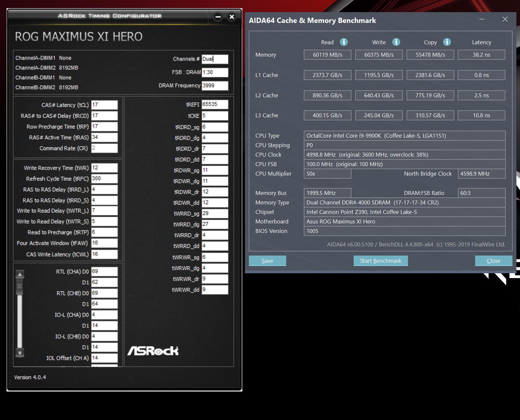Click the tWTR_S field
The height and width of the screenshot is (420, 520).
tap(104, 221)
